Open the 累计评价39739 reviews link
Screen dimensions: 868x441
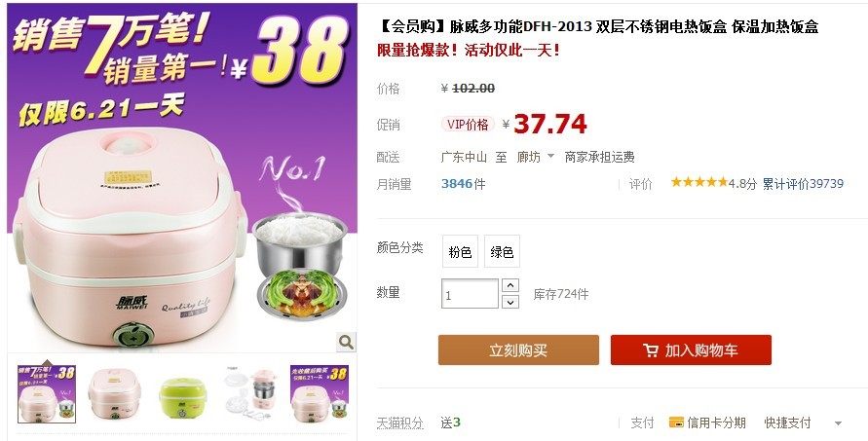[x=803, y=184]
